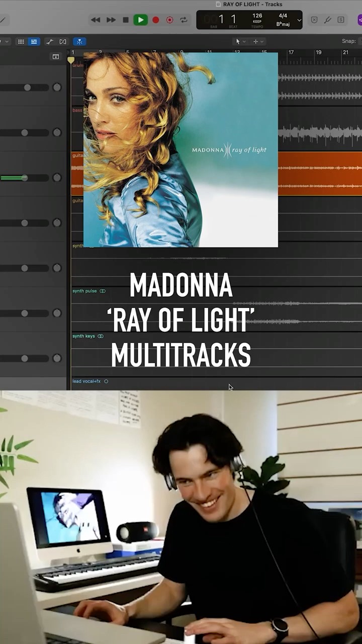Image resolution: width=362 pixels, height=644 pixels.
Task: Toggle the S solo button in the control bar
Action: tap(341, 20)
